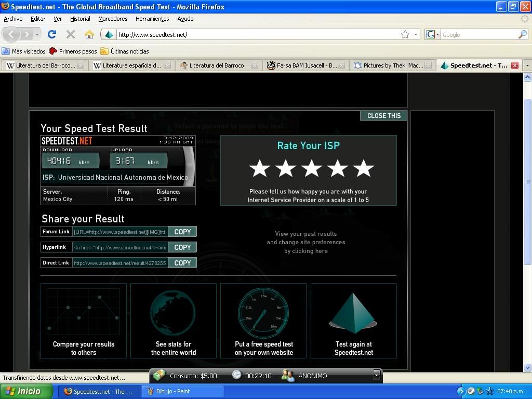This screenshot has height=399, width=532.
Task: Click the vertical scrollbar thumb
Action: pos(527,182)
